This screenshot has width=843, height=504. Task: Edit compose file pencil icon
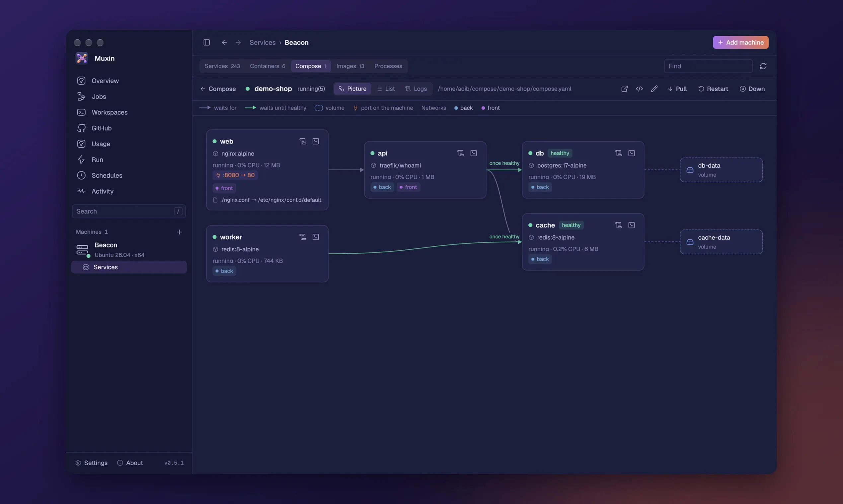(654, 89)
